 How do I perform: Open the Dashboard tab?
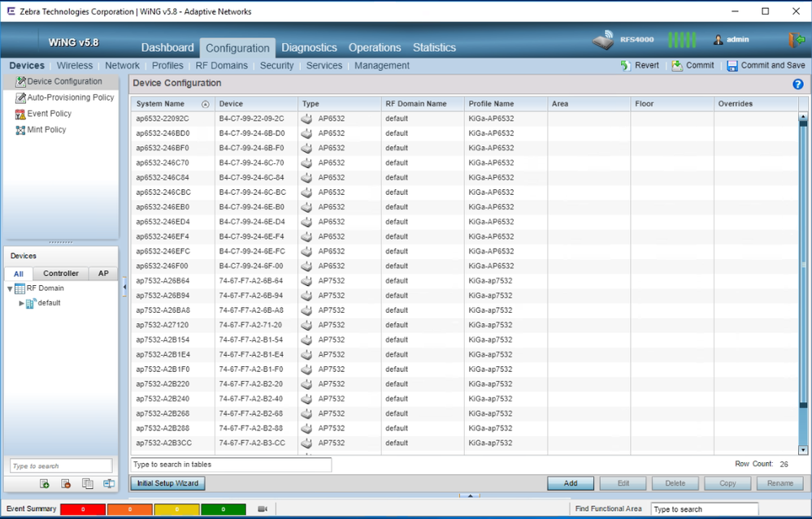[167, 48]
